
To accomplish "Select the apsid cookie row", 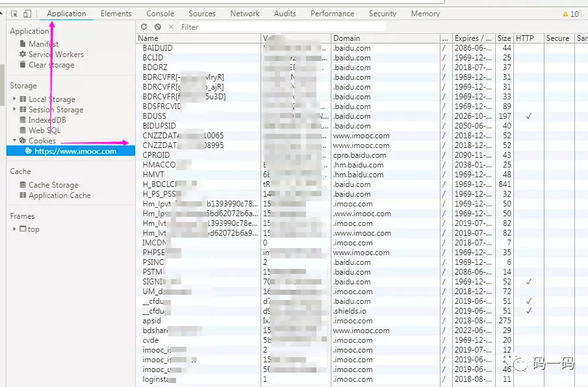I will (362, 321).
